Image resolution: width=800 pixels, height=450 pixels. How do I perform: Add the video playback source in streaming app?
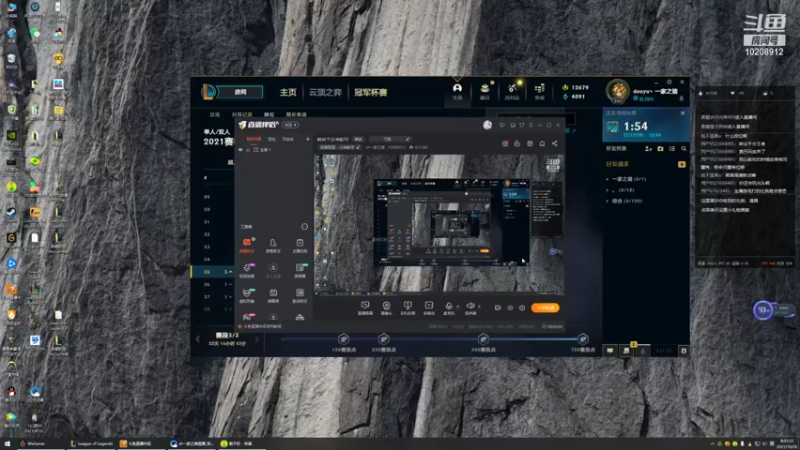tap(429, 308)
